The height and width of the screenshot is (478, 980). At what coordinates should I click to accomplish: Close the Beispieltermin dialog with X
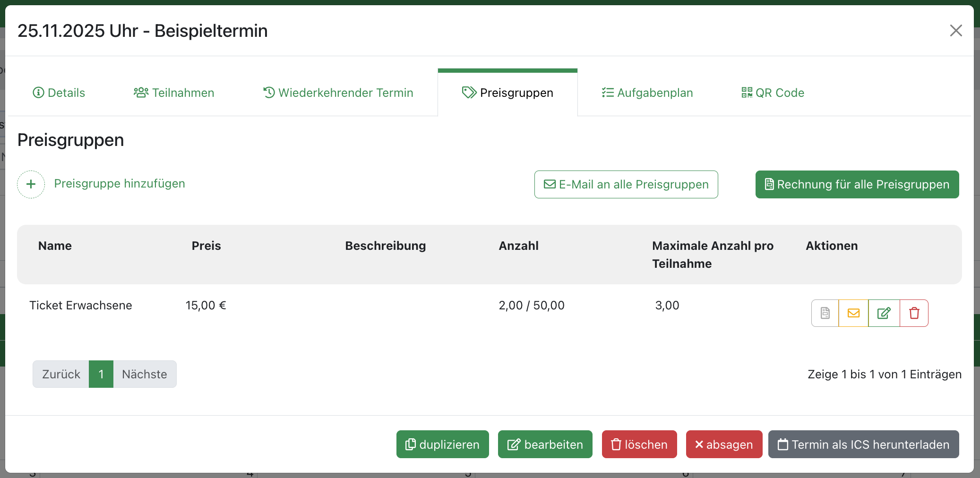point(955,31)
